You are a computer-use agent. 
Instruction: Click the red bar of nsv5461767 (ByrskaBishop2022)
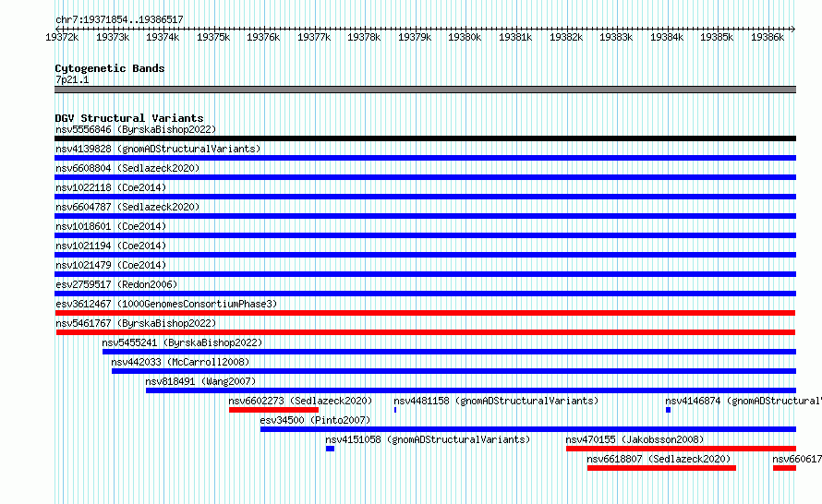click(x=426, y=332)
